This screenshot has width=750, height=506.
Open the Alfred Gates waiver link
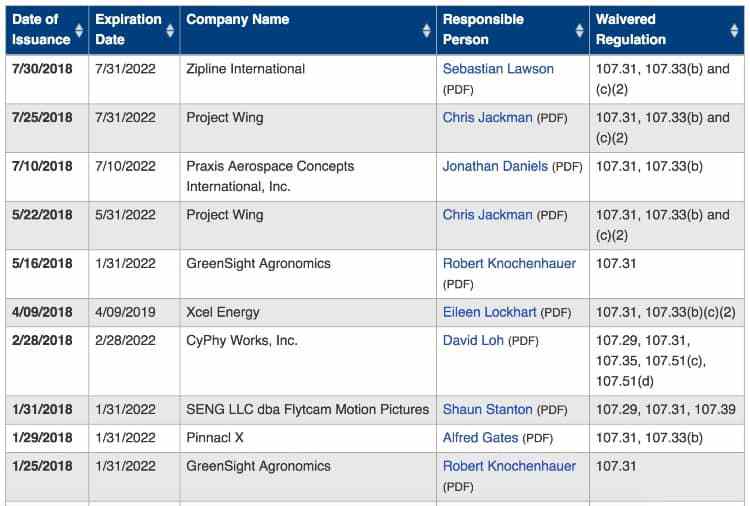480,438
